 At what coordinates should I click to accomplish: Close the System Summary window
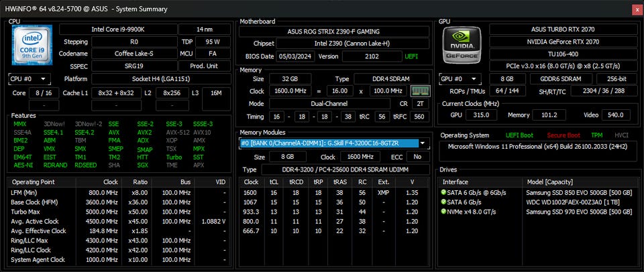636,9
